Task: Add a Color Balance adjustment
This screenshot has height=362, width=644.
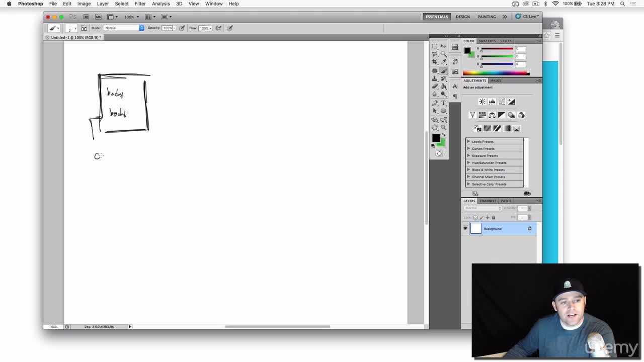Action: click(x=492, y=115)
